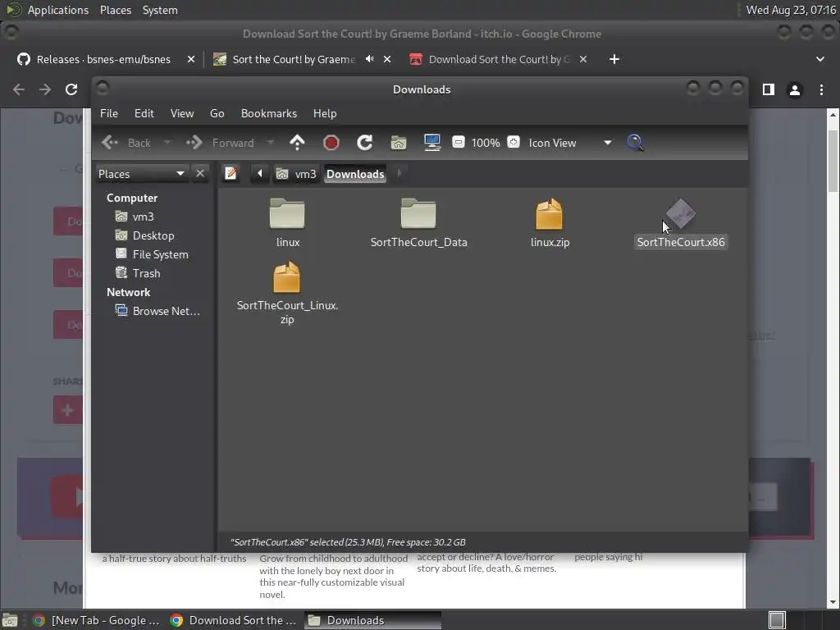Open the System menu in the top panel
The image size is (840, 630).
(160, 10)
